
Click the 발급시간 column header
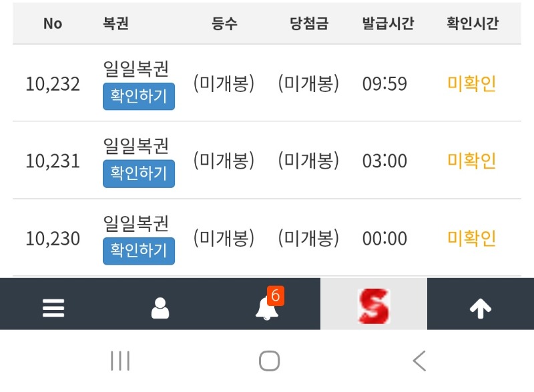(388, 23)
